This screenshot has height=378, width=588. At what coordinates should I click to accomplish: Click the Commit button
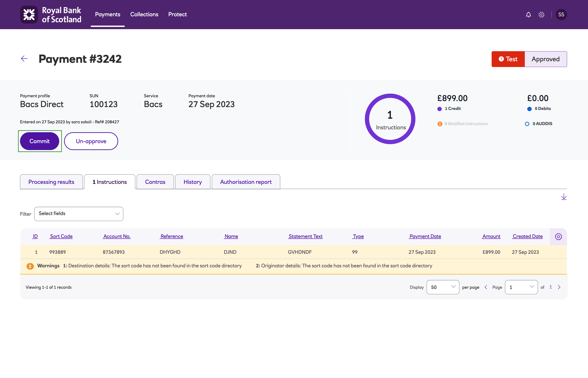(40, 141)
